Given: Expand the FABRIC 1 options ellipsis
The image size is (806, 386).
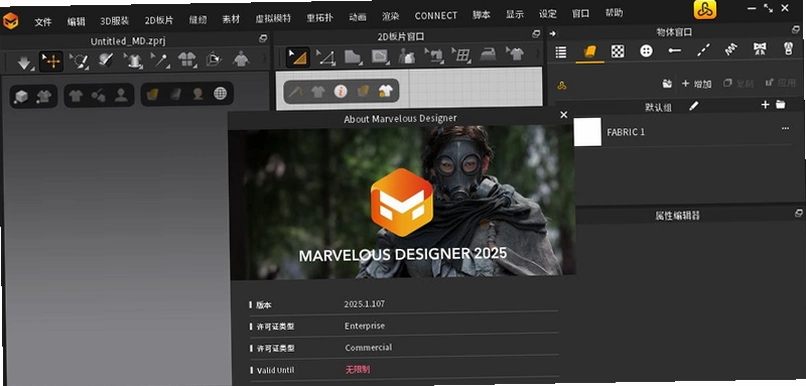Looking at the screenshot, I should click(x=785, y=128).
